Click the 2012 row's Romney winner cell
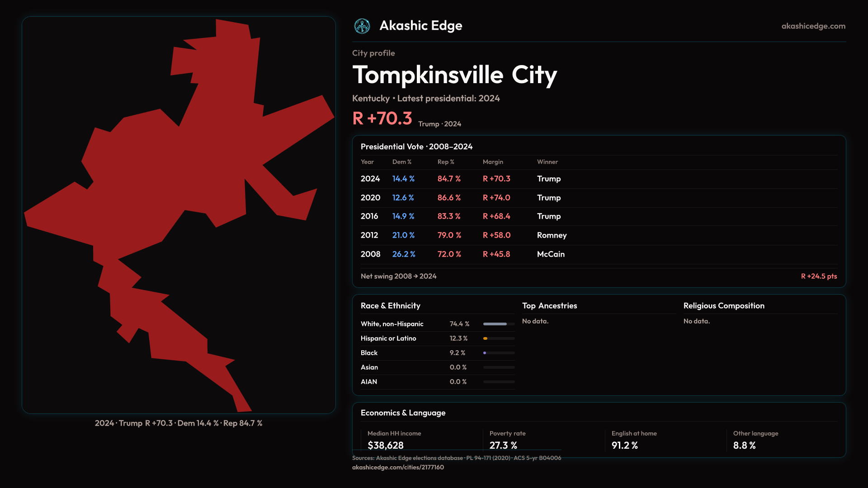This screenshot has width=868, height=488. tap(552, 235)
